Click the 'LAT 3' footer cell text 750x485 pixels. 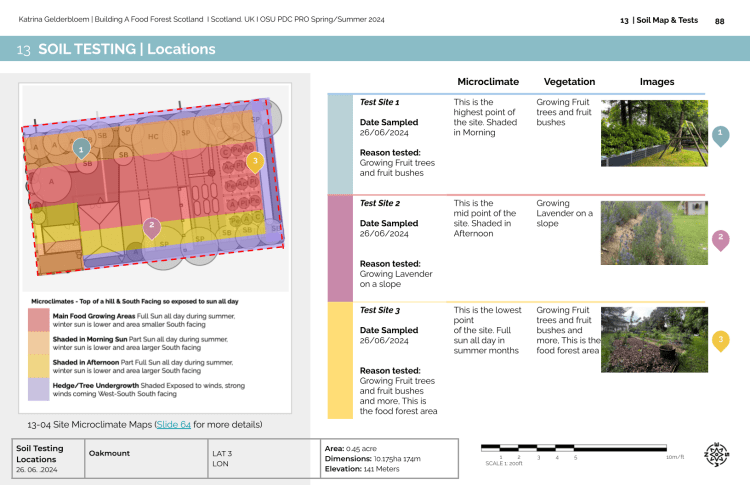click(222, 453)
